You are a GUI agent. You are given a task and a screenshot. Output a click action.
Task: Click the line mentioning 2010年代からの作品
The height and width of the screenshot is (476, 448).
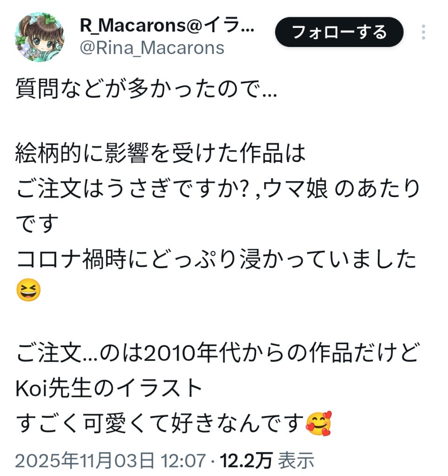point(217,353)
